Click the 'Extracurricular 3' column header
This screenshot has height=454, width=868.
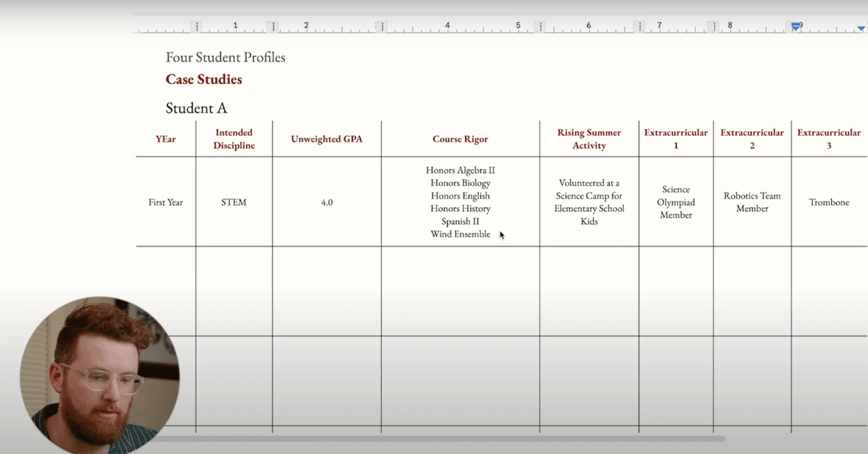pos(829,139)
